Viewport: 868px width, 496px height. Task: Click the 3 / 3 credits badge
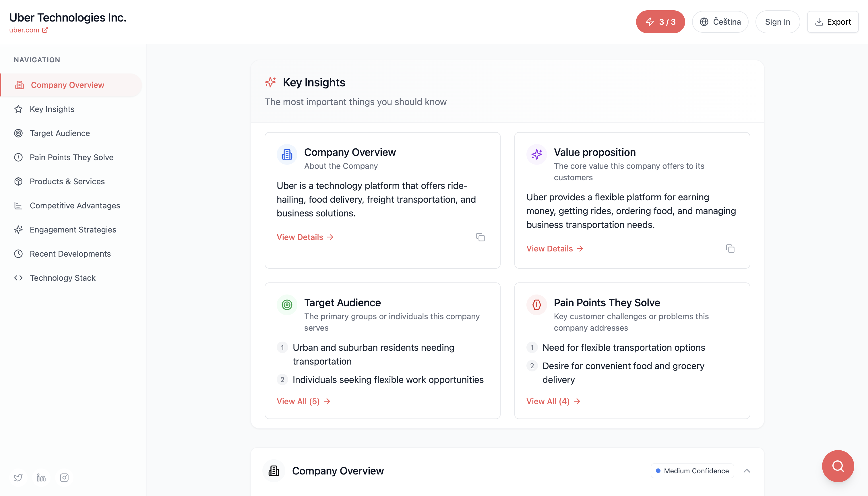[x=660, y=22]
